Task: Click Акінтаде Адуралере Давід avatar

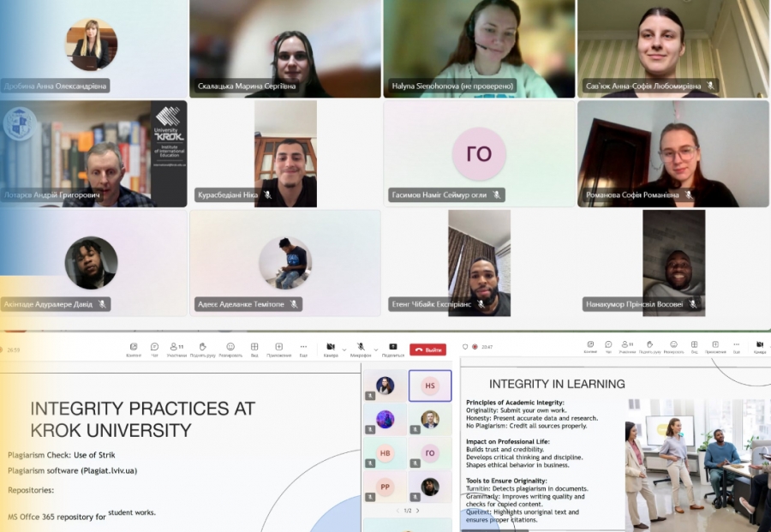Action: [x=91, y=262]
